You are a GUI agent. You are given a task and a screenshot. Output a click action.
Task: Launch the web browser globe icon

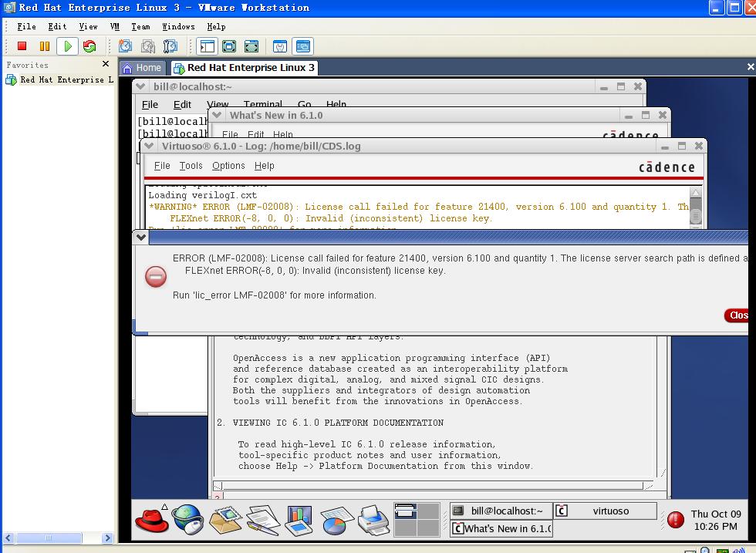[188, 520]
